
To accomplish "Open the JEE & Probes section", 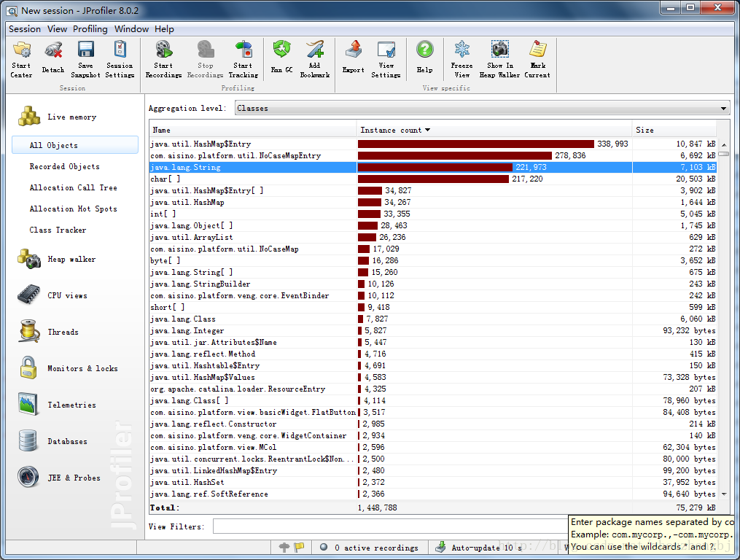I will click(x=59, y=478).
